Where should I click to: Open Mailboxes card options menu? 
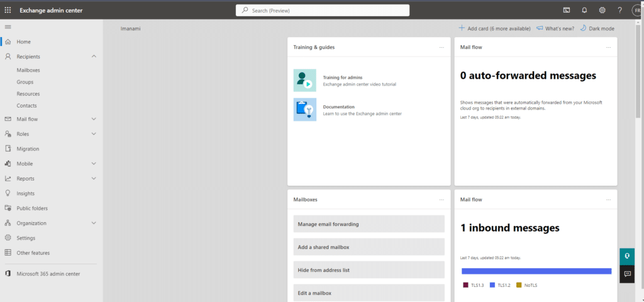coord(441,199)
